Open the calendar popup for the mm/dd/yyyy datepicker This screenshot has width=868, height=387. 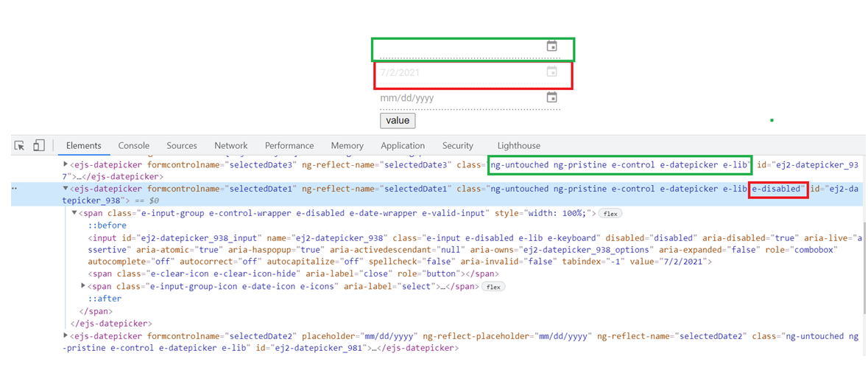[x=551, y=97]
